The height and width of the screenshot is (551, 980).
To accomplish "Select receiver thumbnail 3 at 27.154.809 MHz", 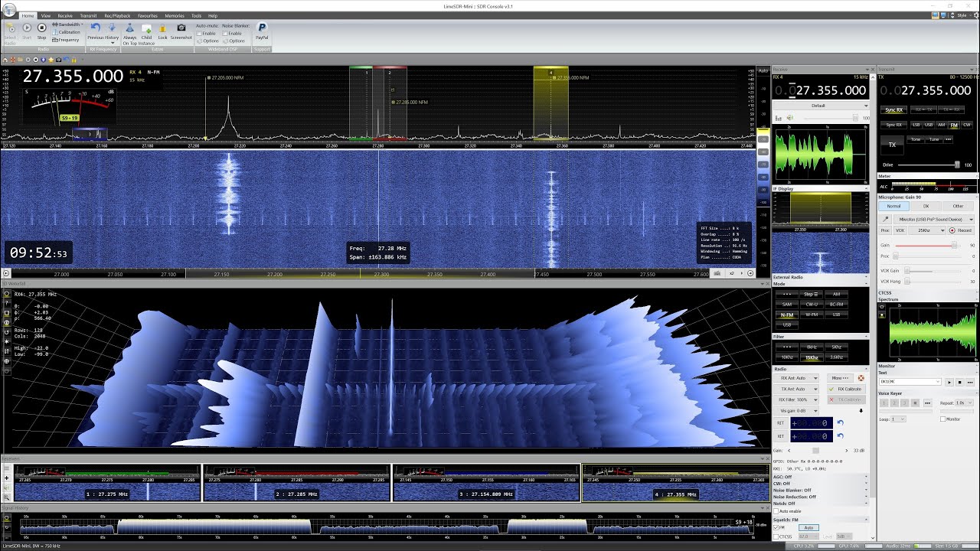I will click(x=486, y=483).
